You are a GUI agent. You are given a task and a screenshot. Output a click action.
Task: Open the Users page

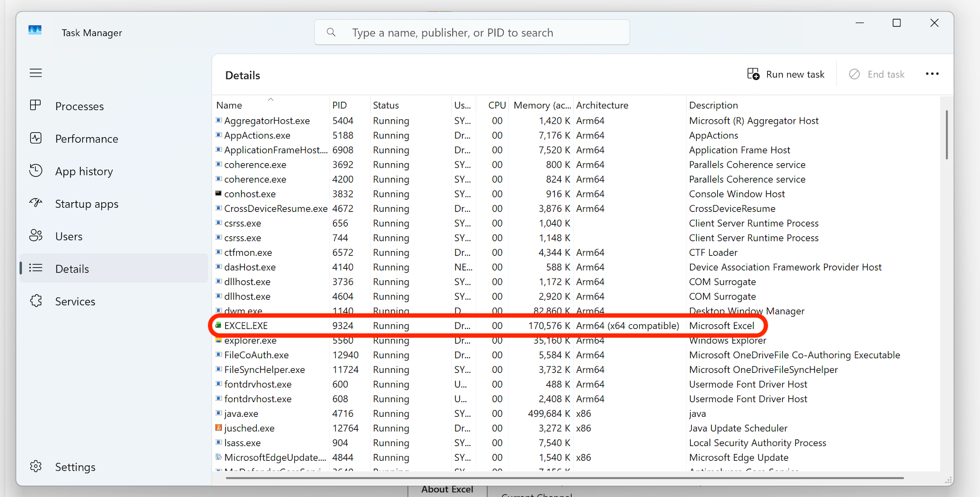114,236
